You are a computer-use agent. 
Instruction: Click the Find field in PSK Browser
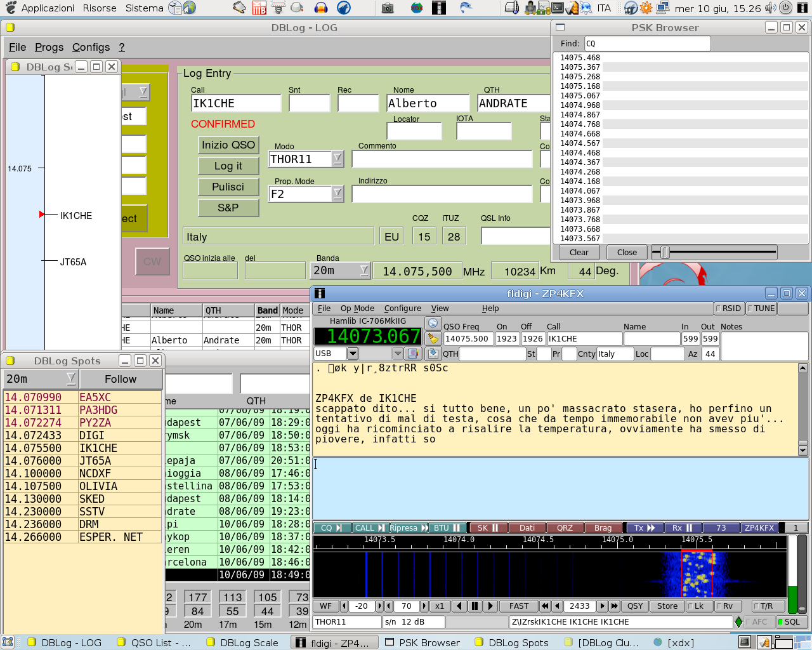pos(647,43)
